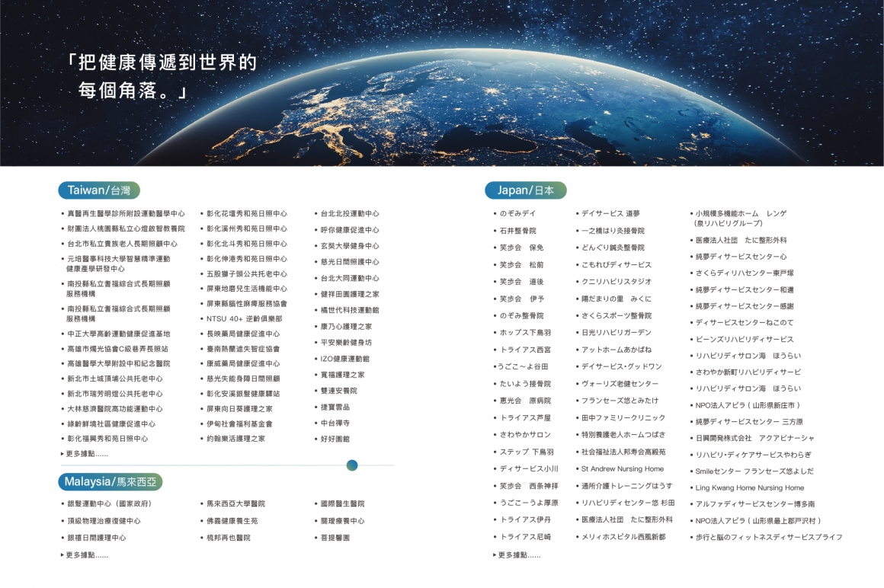Screen dimensions: 884x588
Task: Click 元培醫事科技大學智慧精準運動健康產學研發中心
Action: [x=118, y=264]
